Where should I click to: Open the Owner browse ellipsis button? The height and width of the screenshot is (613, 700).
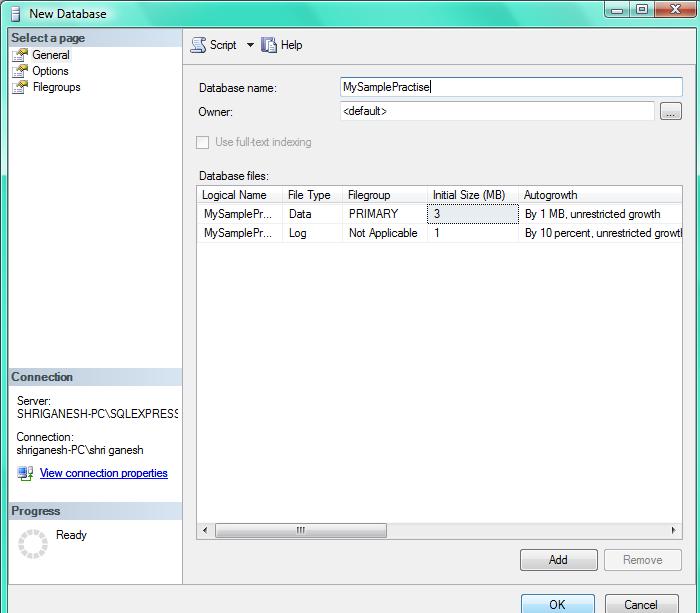[x=671, y=111]
